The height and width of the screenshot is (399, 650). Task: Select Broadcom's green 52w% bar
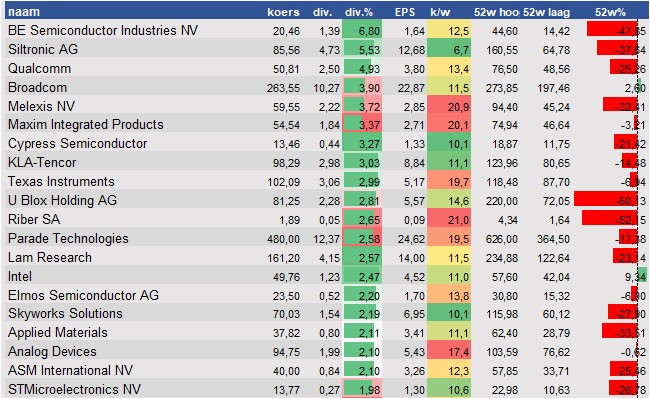pyautogui.click(x=642, y=87)
